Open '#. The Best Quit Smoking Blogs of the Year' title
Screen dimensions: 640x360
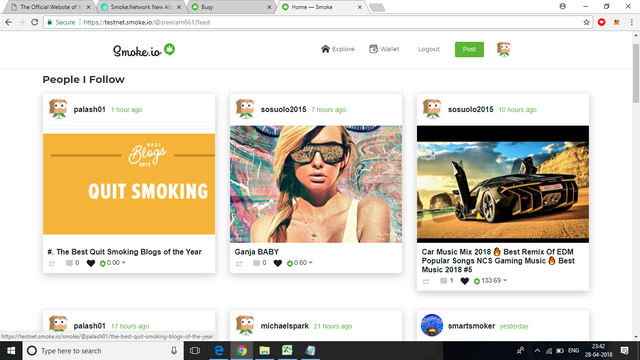point(124,252)
